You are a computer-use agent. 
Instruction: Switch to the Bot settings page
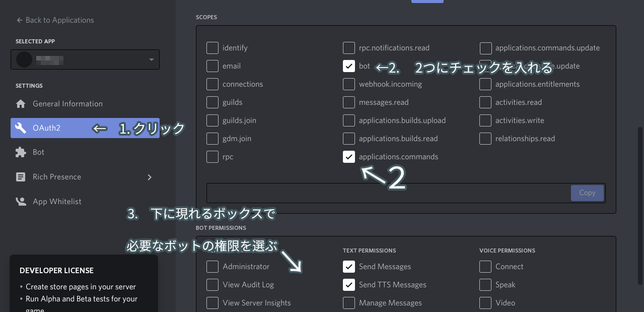39,152
